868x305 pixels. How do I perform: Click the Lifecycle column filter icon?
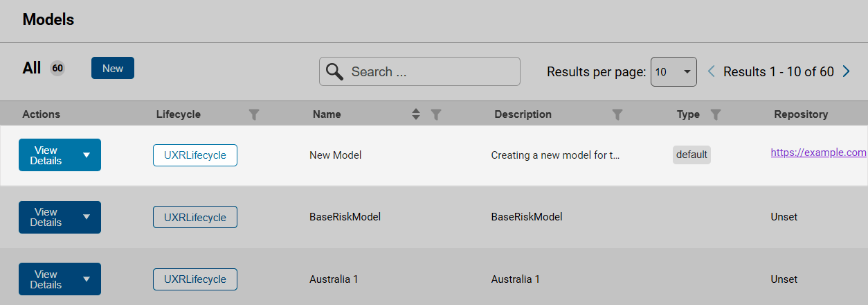pyautogui.click(x=254, y=114)
